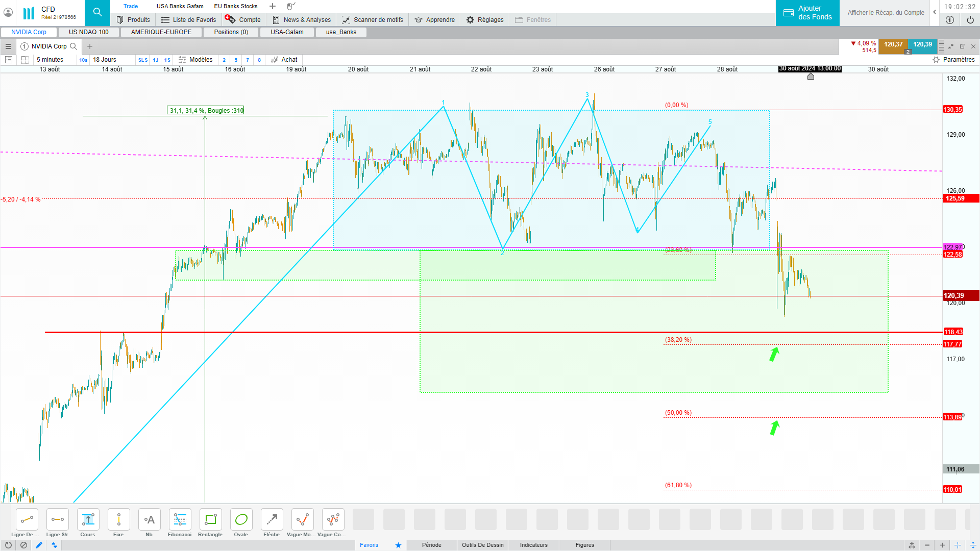The image size is (980, 551).
Task: Click Afficher le Récap. du Compte
Action: coord(886,13)
